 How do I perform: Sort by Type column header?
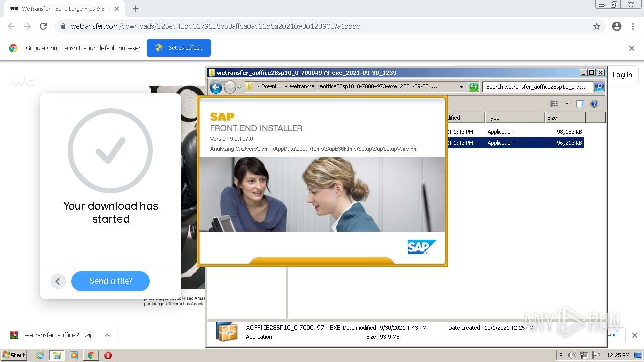tap(515, 118)
